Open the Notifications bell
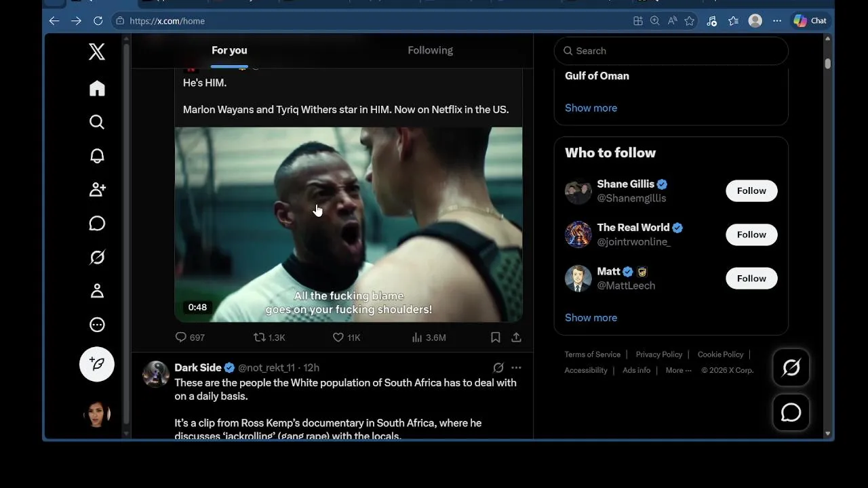The width and height of the screenshot is (868, 488). tap(97, 156)
